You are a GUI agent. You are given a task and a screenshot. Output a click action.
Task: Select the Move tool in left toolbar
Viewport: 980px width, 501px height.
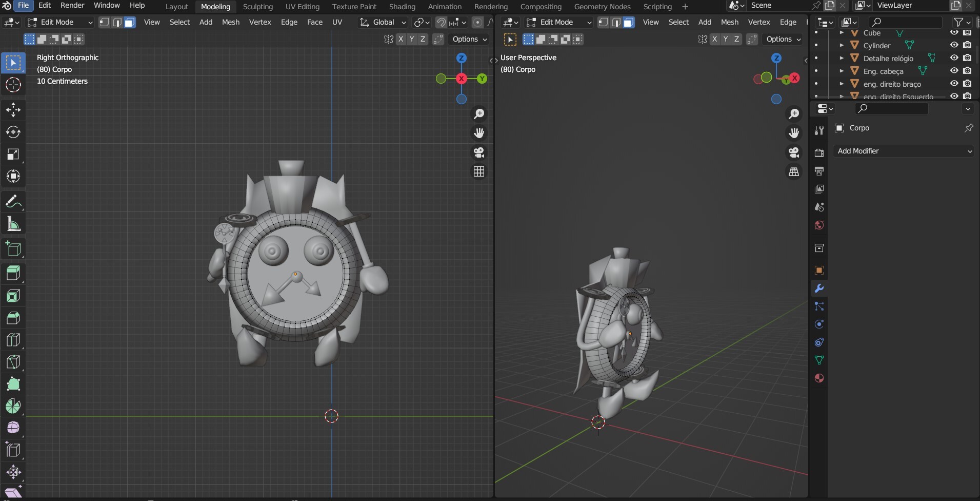[x=13, y=110]
